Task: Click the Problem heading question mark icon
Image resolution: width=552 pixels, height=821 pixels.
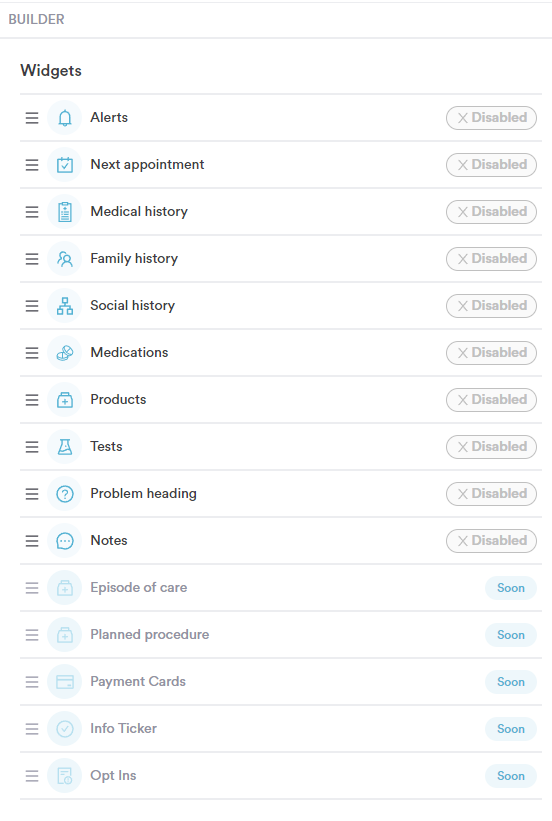Action: [x=64, y=494]
